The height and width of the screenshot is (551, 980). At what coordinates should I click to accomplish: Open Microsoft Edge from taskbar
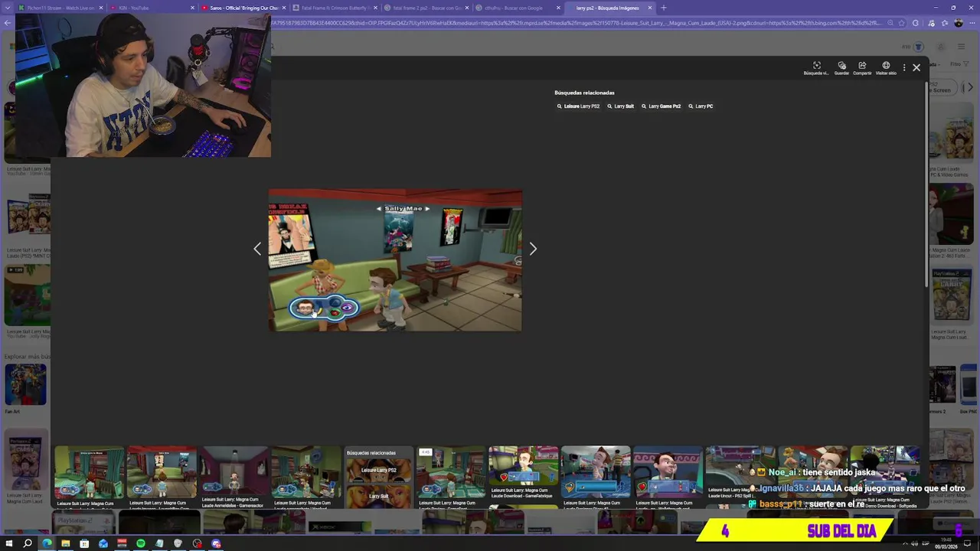pos(47,543)
